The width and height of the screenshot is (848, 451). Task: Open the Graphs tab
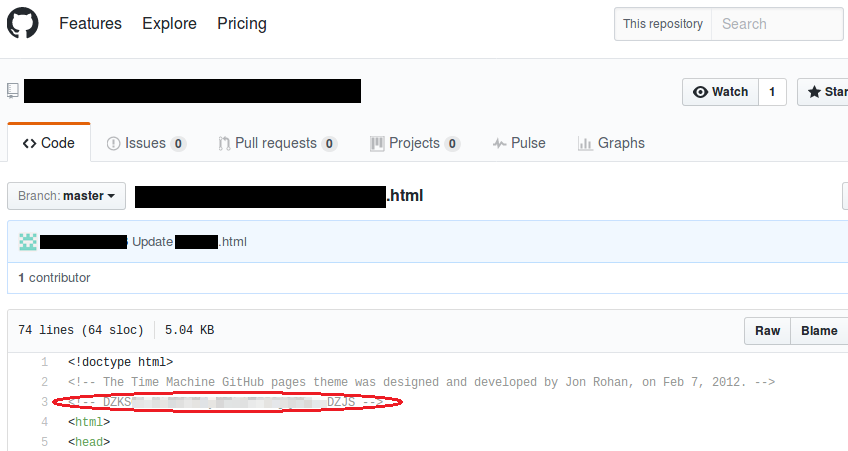point(611,143)
